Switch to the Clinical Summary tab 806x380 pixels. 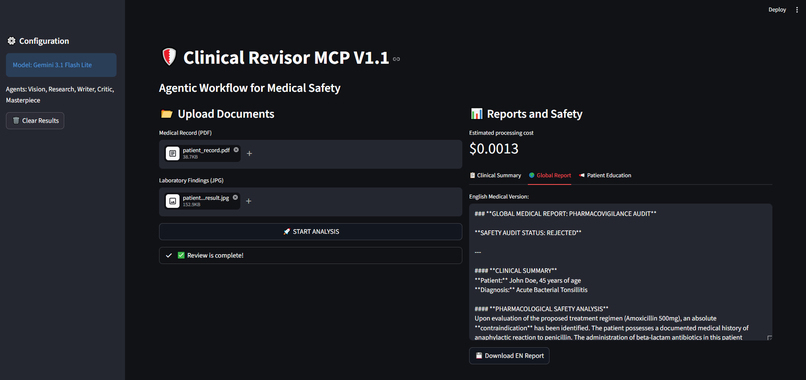tap(495, 175)
